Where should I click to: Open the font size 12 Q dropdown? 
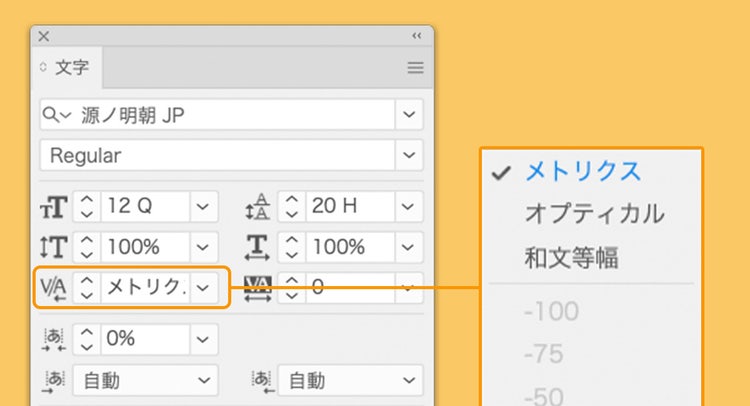coord(203,207)
